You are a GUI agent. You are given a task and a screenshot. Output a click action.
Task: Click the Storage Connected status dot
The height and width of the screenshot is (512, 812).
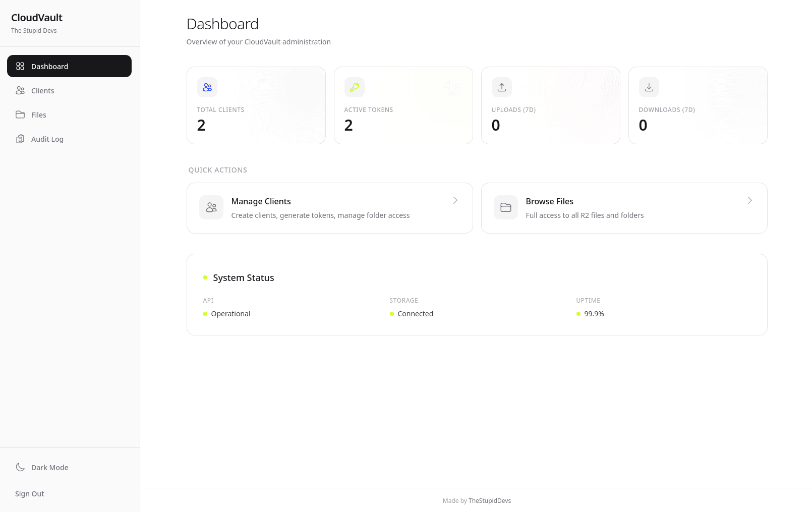pos(392,314)
